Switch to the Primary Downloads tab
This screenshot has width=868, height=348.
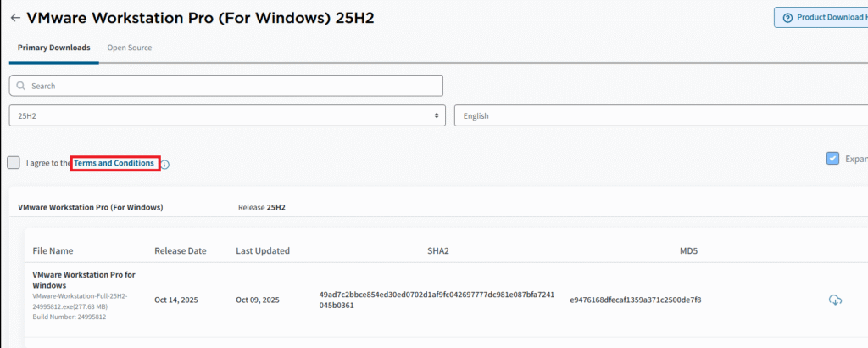coord(54,48)
